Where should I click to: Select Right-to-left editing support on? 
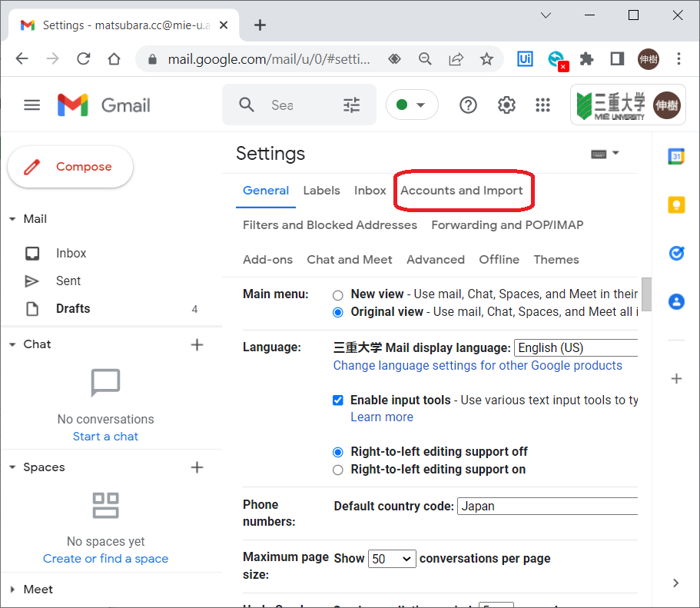click(x=338, y=470)
